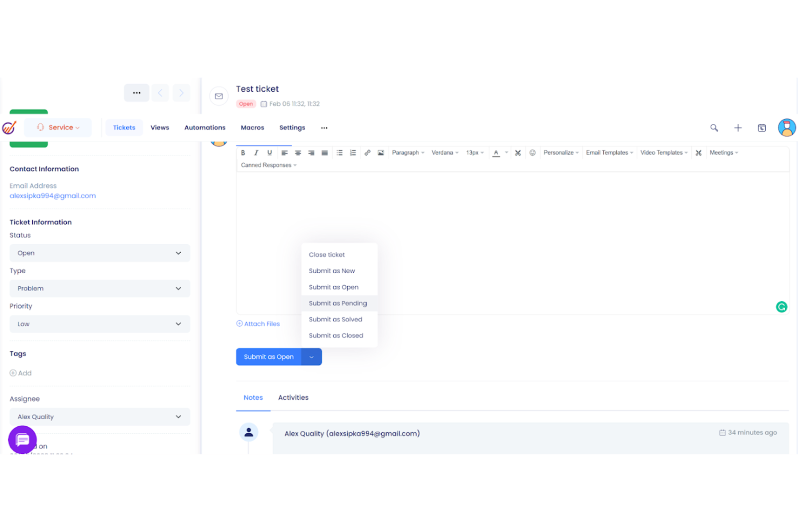
Task: Click the email address alexsipka994@gmail.com
Action: [52, 196]
